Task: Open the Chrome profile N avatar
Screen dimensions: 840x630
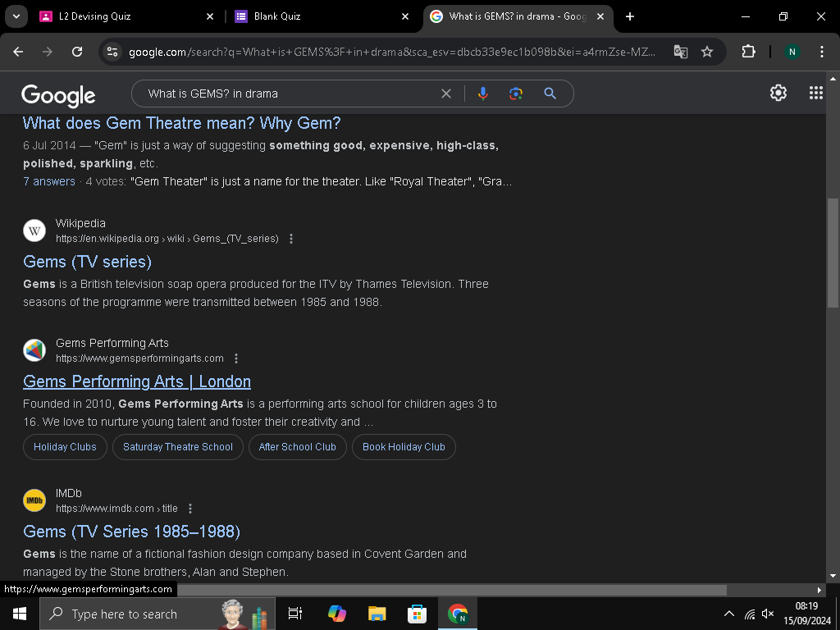Action: coord(792,52)
